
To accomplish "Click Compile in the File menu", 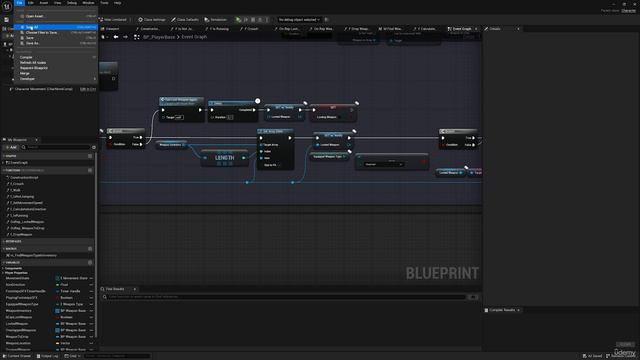I will coord(56,57).
